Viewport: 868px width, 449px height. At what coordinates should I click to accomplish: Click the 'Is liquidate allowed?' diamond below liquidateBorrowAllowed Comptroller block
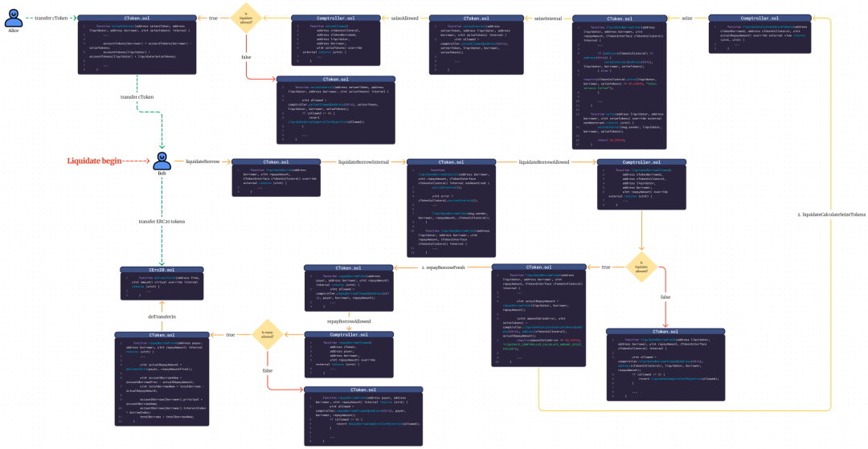coord(641,267)
